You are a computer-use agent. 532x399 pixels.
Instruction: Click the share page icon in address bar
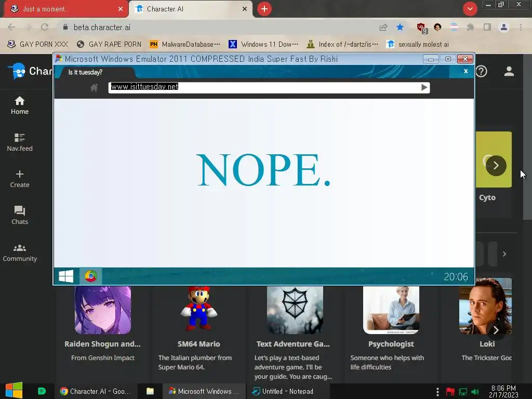coord(383,27)
